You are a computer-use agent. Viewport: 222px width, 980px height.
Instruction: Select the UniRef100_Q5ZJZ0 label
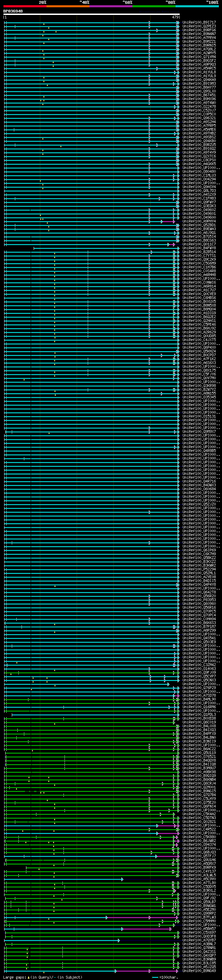tap(199, 504)
